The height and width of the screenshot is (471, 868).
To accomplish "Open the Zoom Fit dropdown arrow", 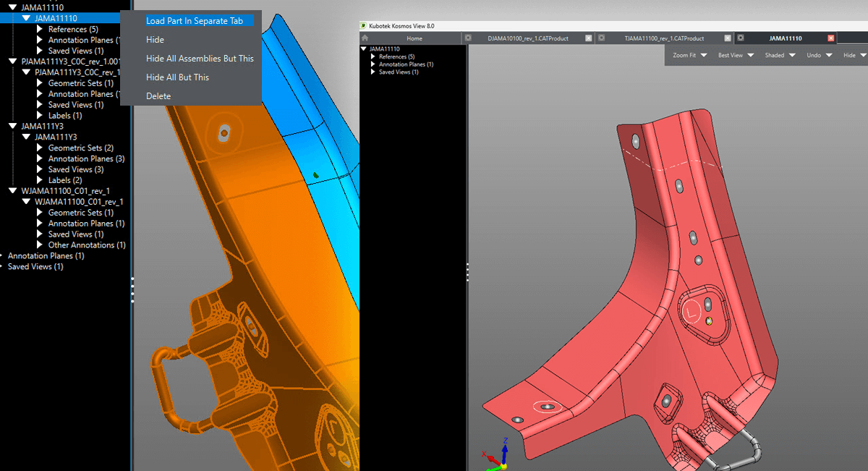I will pos(703,55).
